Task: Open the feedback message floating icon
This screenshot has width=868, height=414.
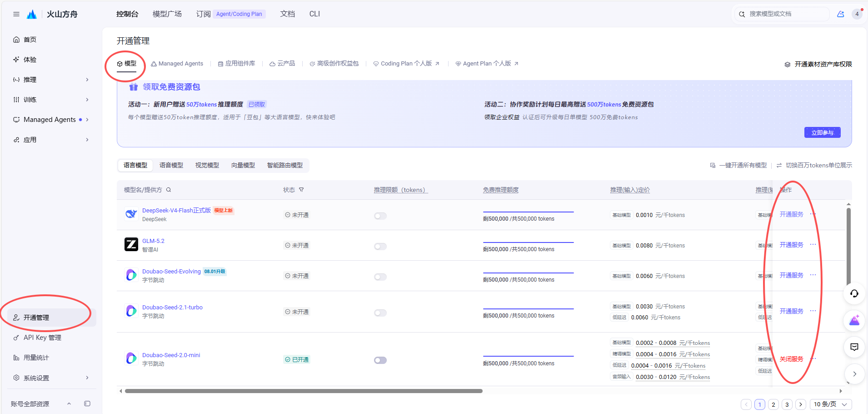Action: tap(854, 347)
